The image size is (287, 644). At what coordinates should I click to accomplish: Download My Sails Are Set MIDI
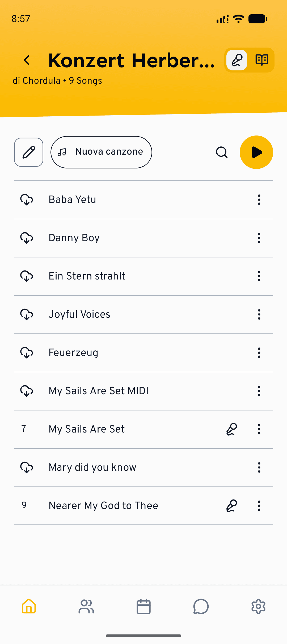pyautogui.click(x=27, y=391)
